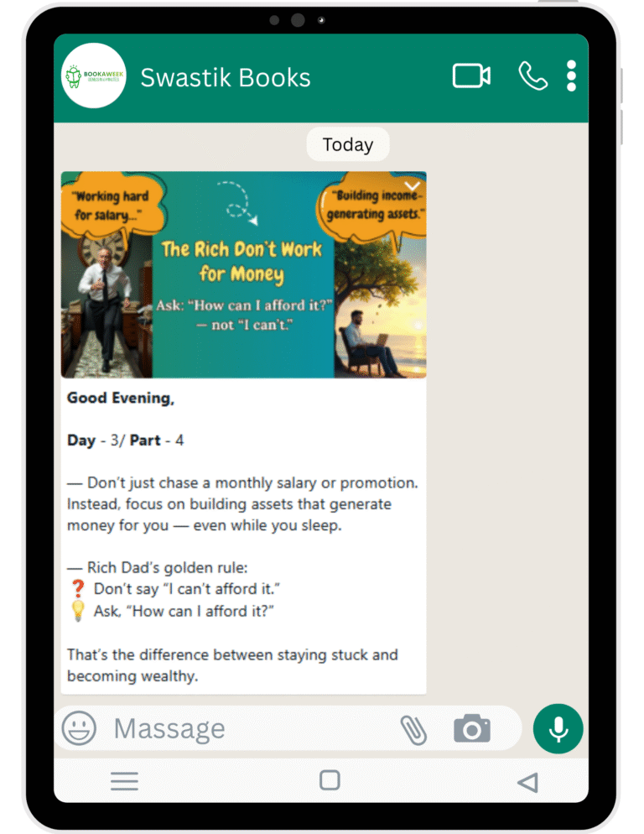Tap the green microphone voice message button

(558, 728)
